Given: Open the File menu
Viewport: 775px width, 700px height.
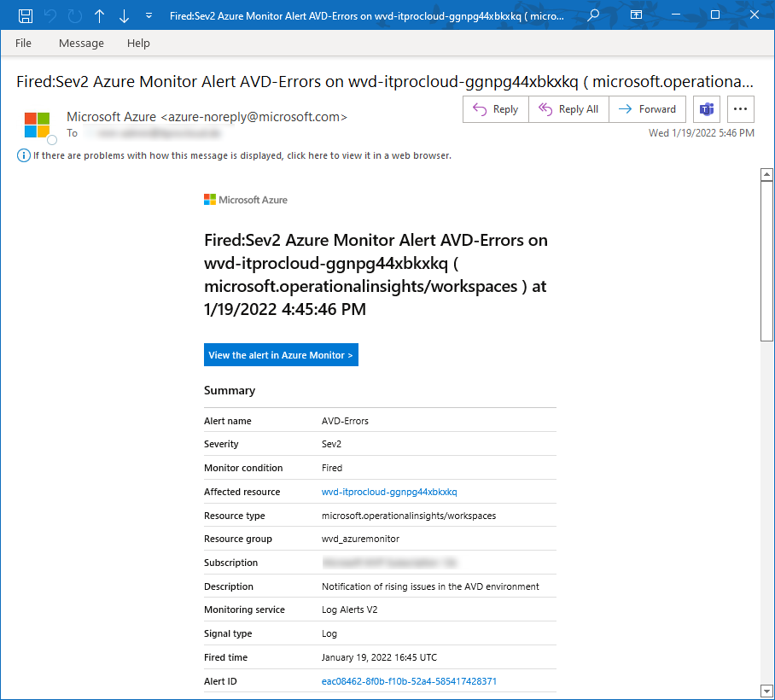Looking at the screenshot, I should pyautogui.click(x=23, y=43).
